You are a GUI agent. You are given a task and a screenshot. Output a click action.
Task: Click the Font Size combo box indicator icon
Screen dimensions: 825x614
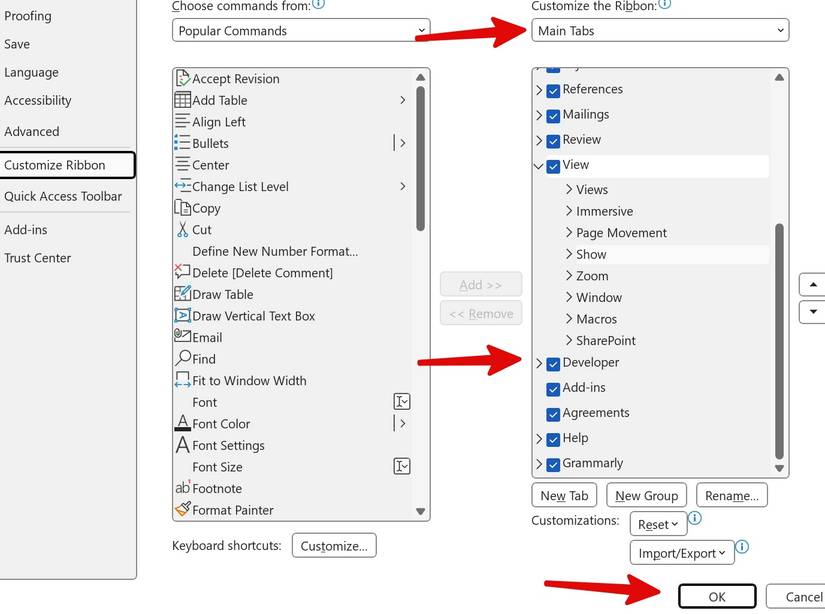pyautogui.click(x=401, y=466)
